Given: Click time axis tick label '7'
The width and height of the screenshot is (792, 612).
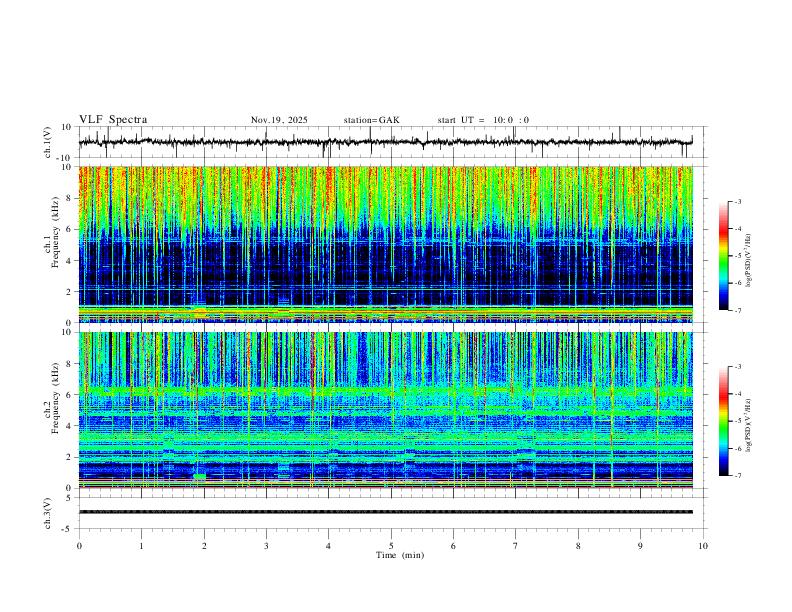Looking at the screenshot, I should [516, 546].
